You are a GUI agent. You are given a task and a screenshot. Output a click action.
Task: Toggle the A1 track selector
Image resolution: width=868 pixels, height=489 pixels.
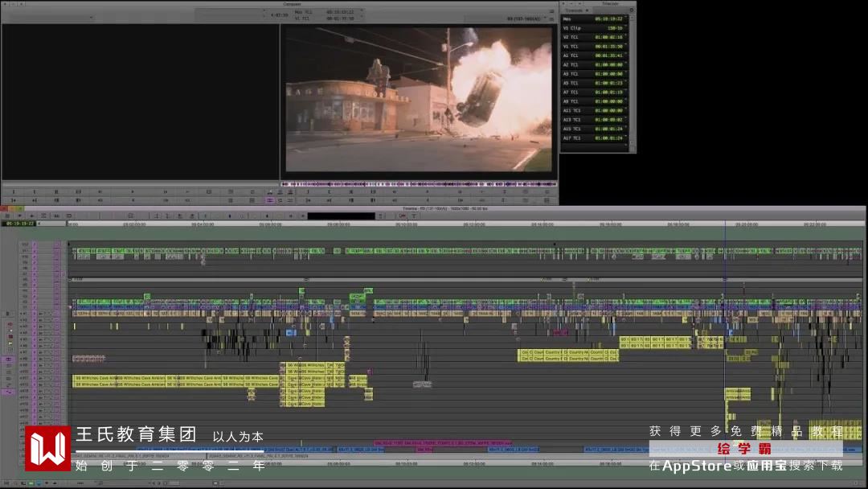point(24,314)
